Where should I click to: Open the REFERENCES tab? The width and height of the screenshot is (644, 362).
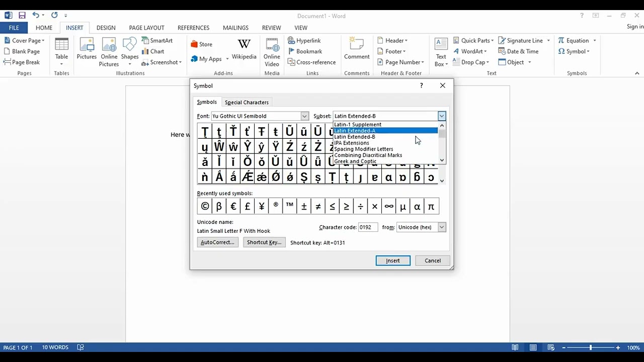[193, 28]
